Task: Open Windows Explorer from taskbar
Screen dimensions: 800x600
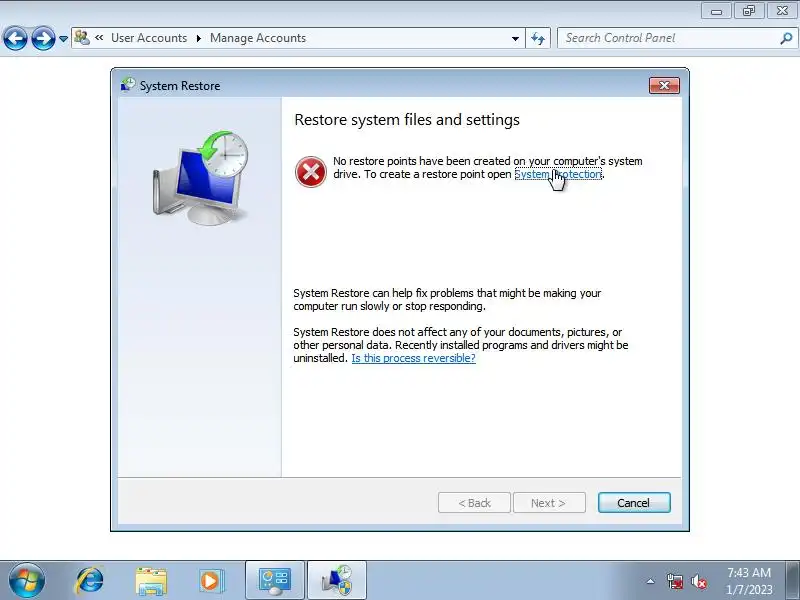Action: pos(151,581)
